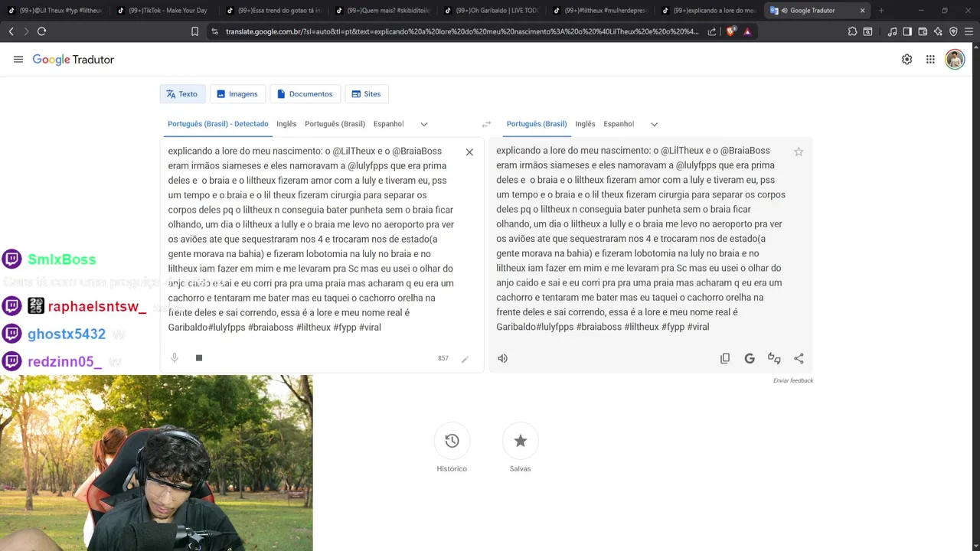Start voice input with the microphone
This screenshot has height=551, width=980.
pyautogui.click(x=175, y=358)
